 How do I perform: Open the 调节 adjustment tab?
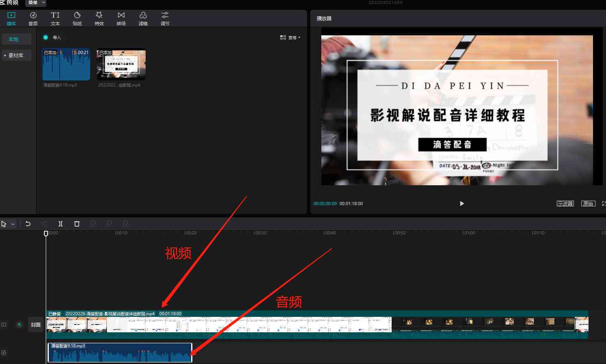pyautogui.click(x=165, y=19)
